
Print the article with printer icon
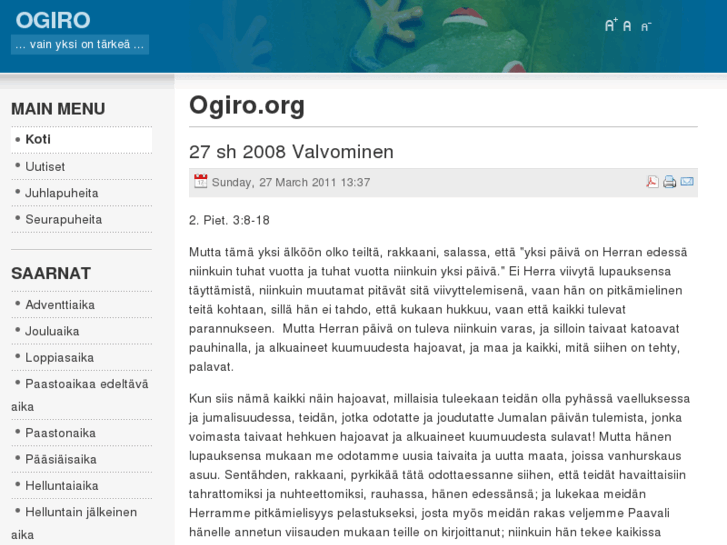tap(670, 181)
